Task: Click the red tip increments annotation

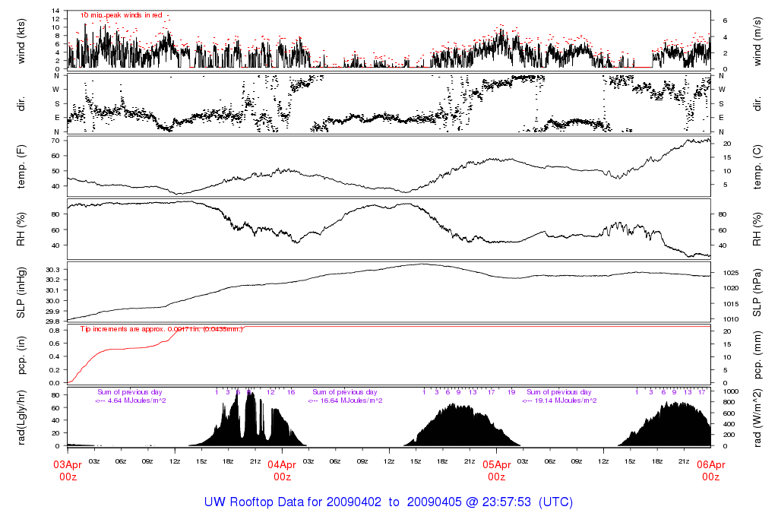Action: click(162, 329)
